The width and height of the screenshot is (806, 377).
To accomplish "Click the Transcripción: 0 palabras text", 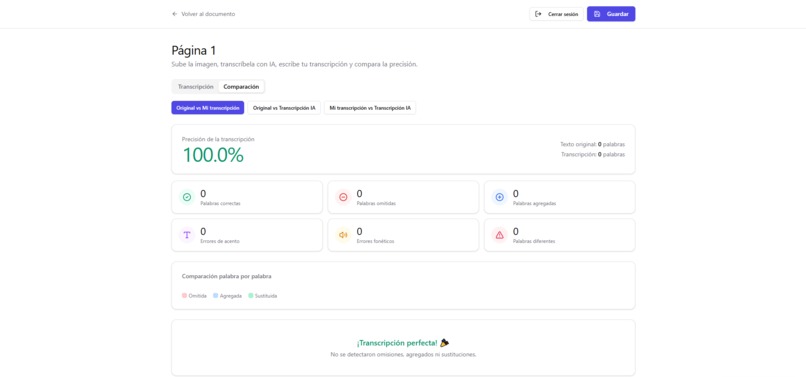I will click(593, 154).
